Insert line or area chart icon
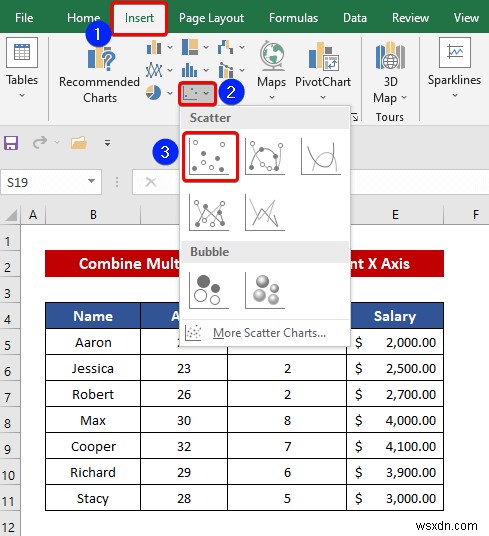Image resolution: width=489 pixels, height=536 pixels. click(x=154, y=70)
